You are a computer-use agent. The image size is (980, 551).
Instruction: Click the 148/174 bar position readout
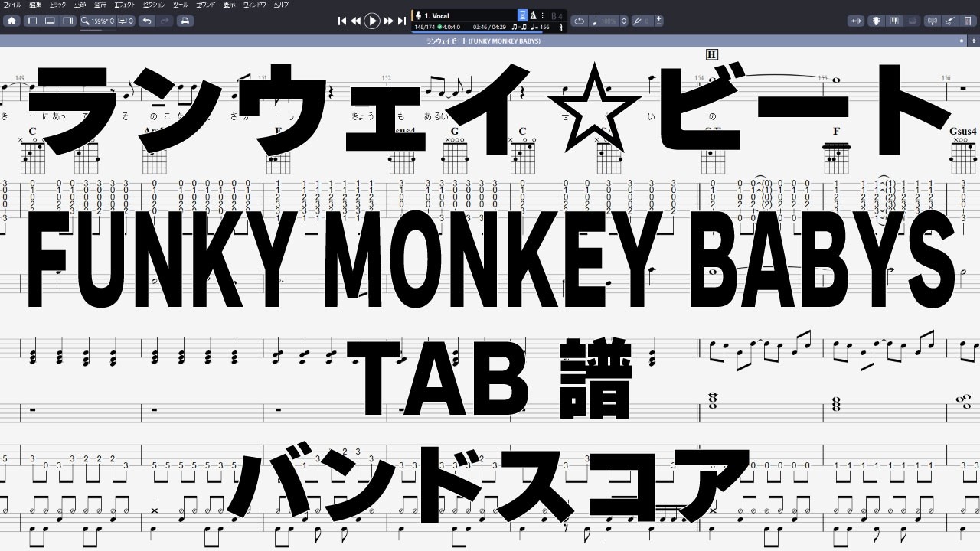coord(423,27)
